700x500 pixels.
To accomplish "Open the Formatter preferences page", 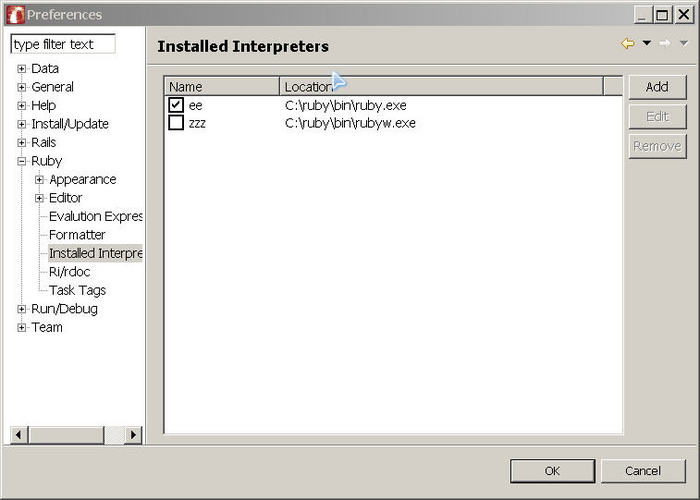I will 77,235.
